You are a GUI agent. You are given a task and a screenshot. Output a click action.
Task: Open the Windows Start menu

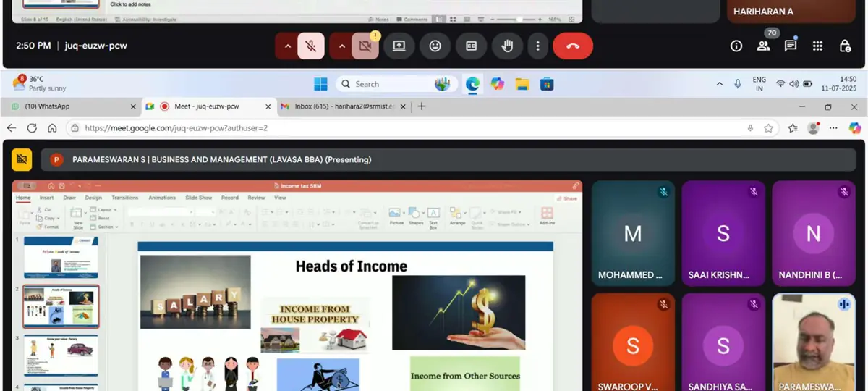320,84
